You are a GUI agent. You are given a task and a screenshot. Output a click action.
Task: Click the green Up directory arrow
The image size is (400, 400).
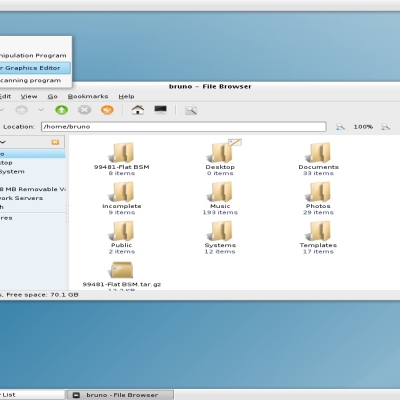click(x=62, y=110)
